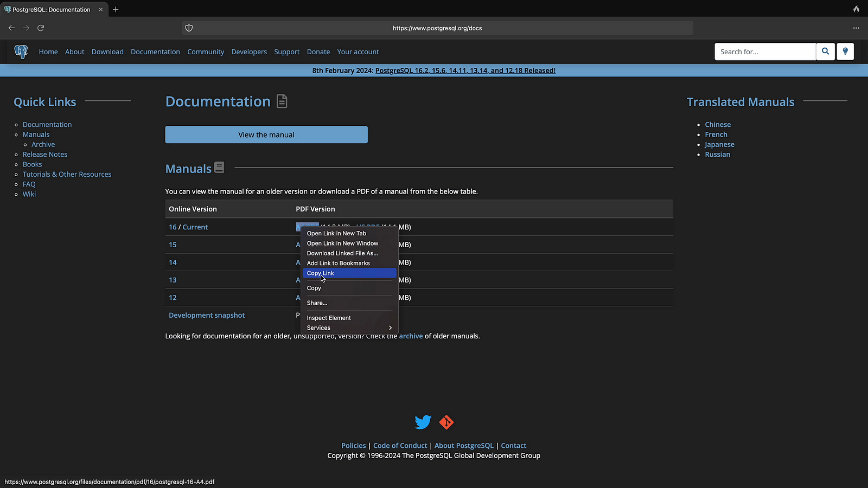Close the PostgreSQL Documentation tab
The height and width of the screenshot is (488, 868).
(x=100, y=9)
